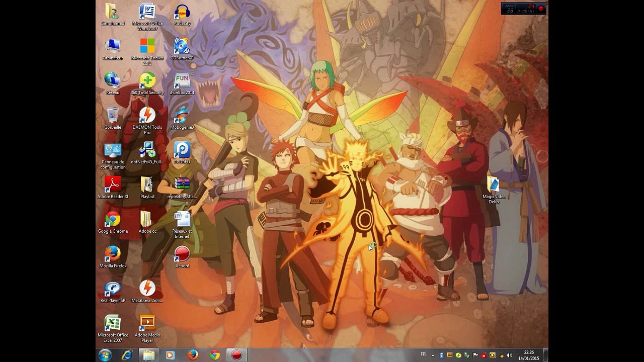
Task: Select the 360 Total Security shortcut
Action: pyautogui.click(x=147, y=83)
